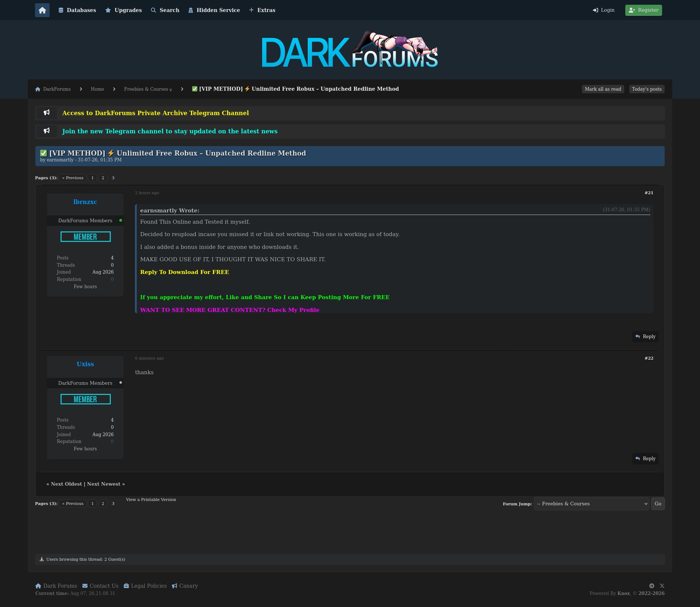Click the '6 minutes ago' timestamp
Screen dimensions: 700x607
click(x=149, y=358)
